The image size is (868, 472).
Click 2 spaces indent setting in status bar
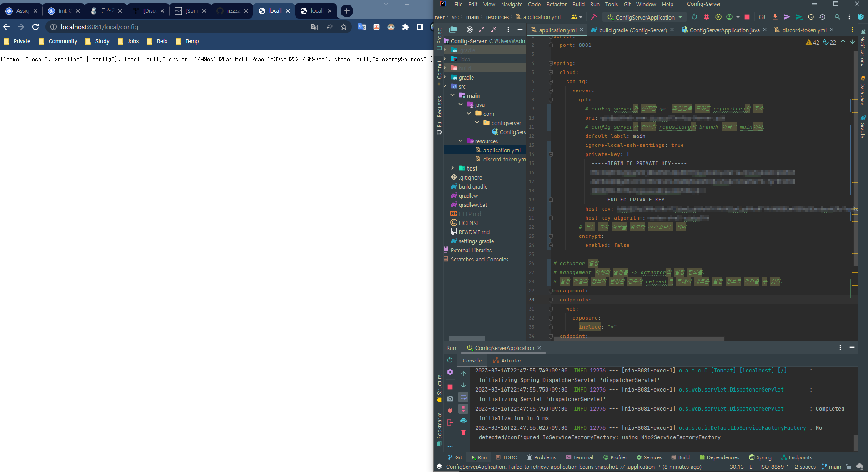805,467
